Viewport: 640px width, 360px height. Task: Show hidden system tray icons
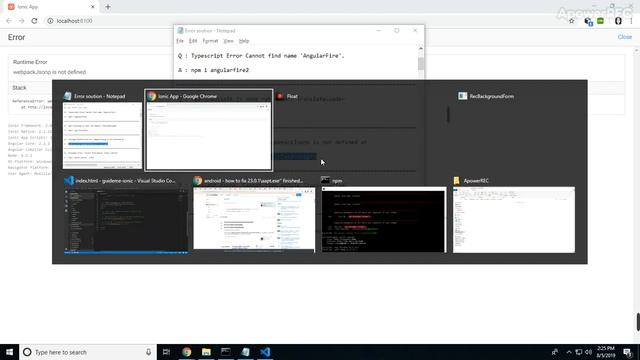point(569,352)
